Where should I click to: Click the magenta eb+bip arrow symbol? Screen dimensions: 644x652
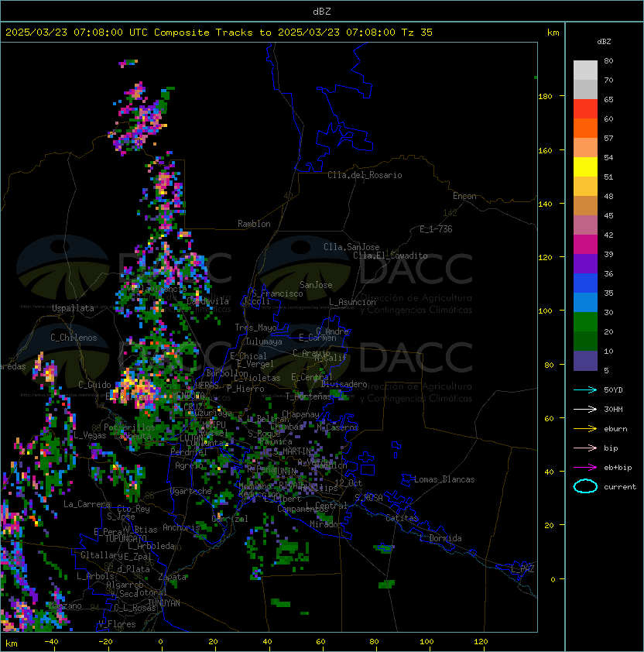coord(585,468)
